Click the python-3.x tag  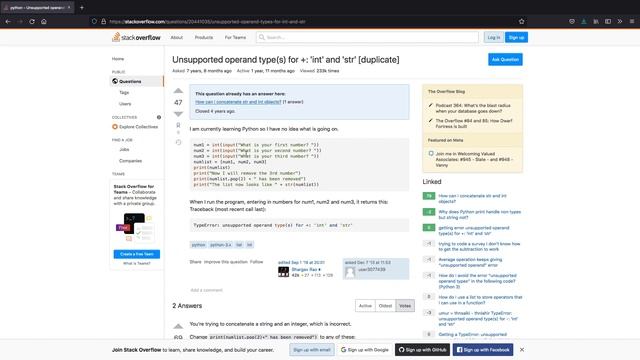(221, 245)
